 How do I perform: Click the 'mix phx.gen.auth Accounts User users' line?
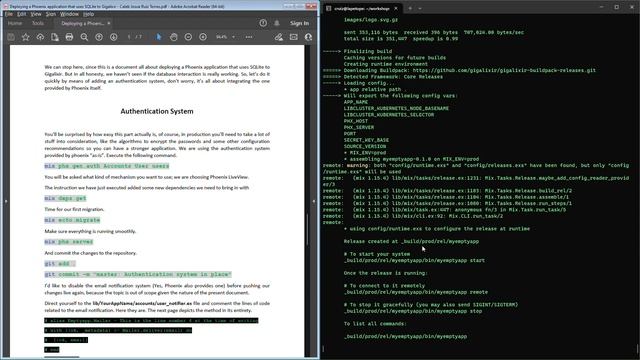click(107, 166)
